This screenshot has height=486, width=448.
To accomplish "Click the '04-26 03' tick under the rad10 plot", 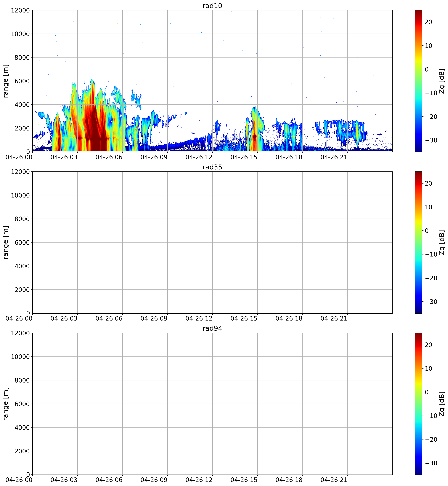I will (64, 157).
